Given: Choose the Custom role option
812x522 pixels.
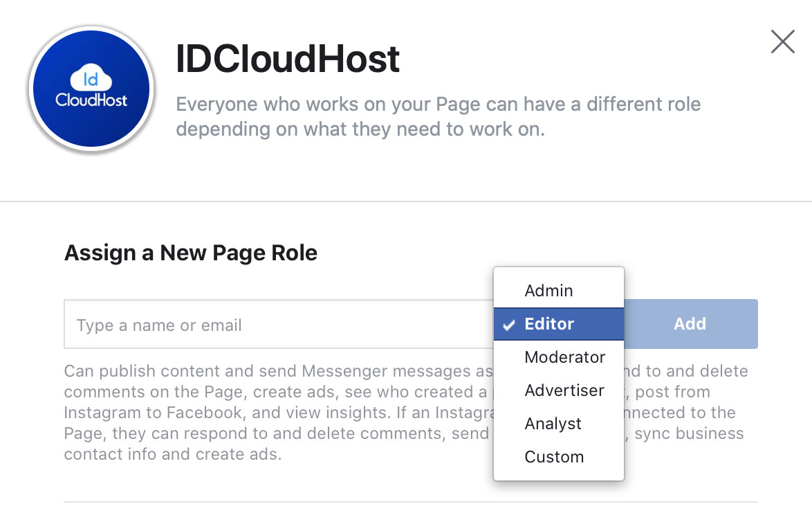Looking at the screenshot, I should [554, 456].
